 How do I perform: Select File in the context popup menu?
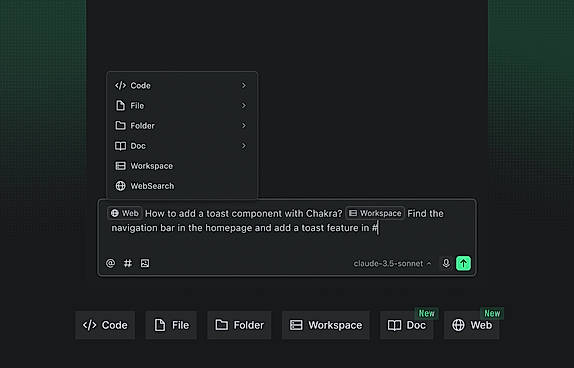coord(182,105)
